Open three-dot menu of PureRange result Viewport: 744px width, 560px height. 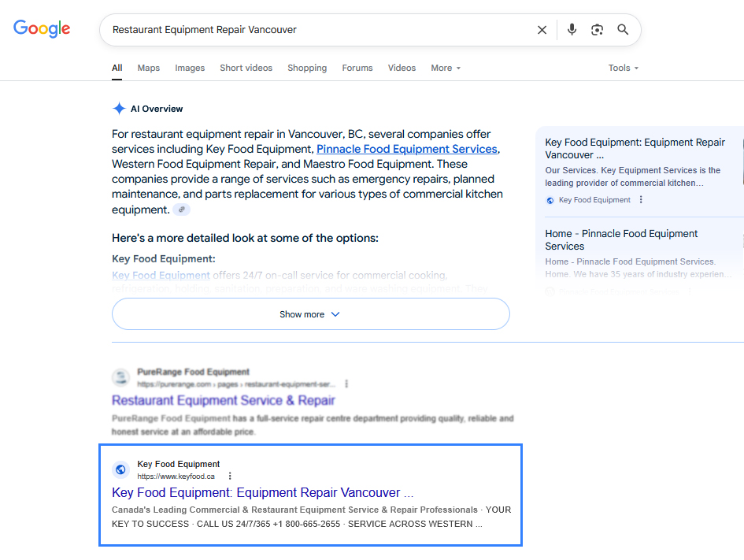point(346,384)
